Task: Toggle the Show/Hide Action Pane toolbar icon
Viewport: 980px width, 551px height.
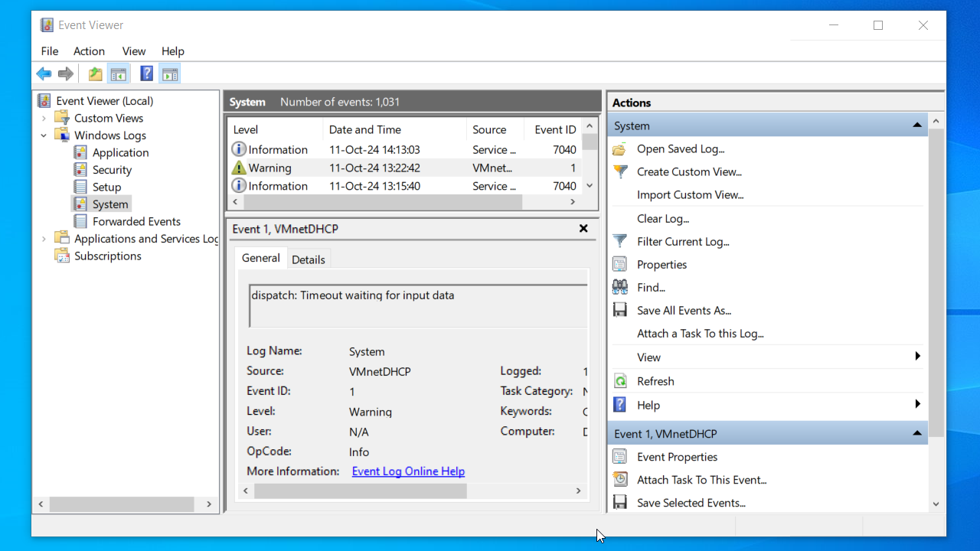Action: [170, 74]
